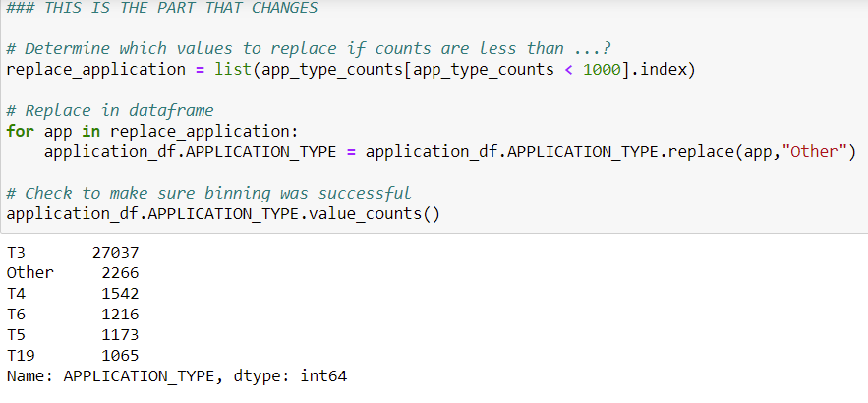Click the 'in' keyword of the for loop

pos(90,131)
